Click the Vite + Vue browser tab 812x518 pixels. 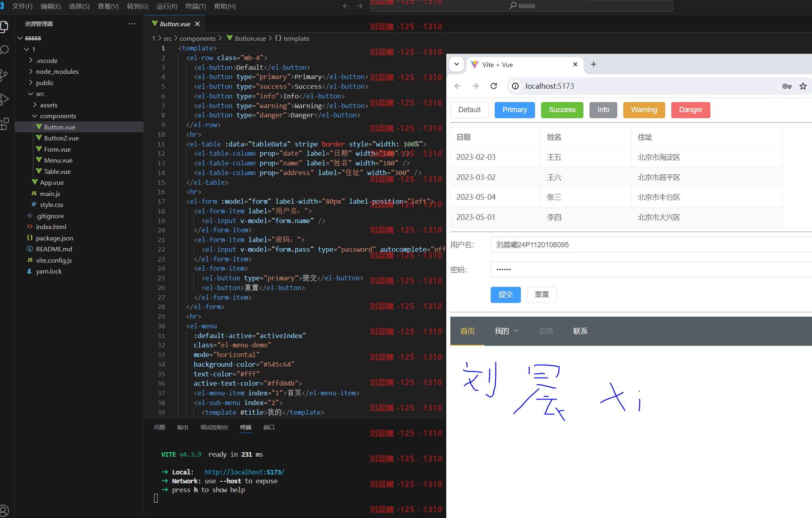point(525,65)
